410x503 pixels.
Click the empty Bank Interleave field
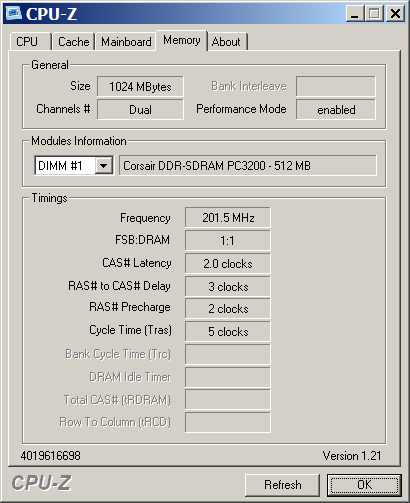(x=336, y=86)
